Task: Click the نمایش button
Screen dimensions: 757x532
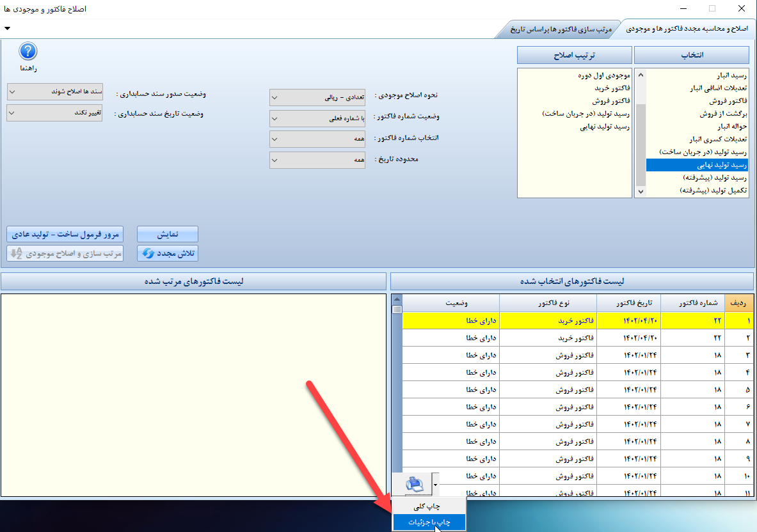Action: 168,235
